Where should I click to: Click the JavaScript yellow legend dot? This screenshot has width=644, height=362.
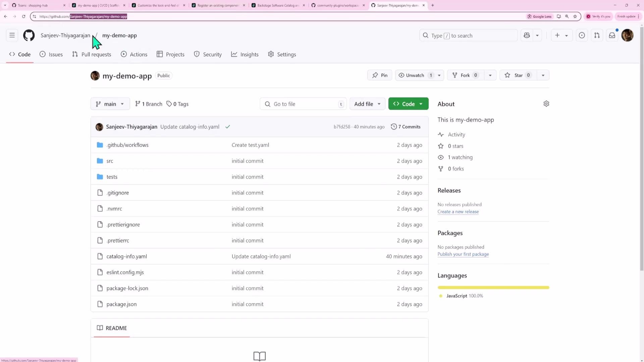tap(440, 296)
